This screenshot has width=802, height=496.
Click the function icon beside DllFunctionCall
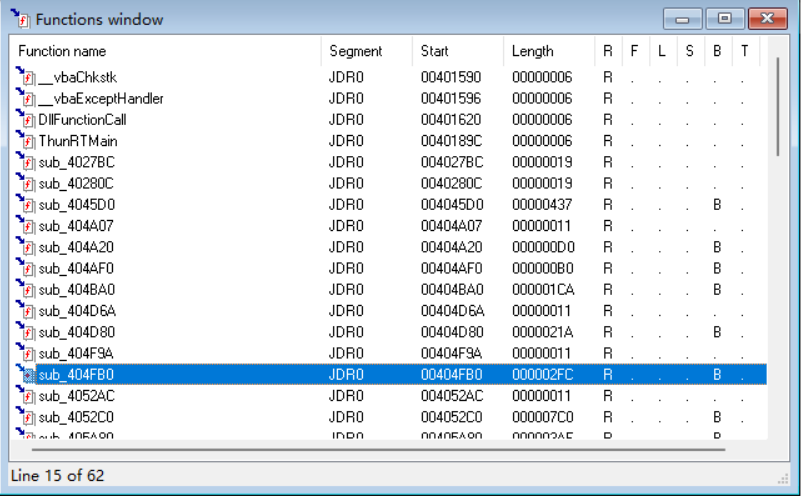[26, 119]
